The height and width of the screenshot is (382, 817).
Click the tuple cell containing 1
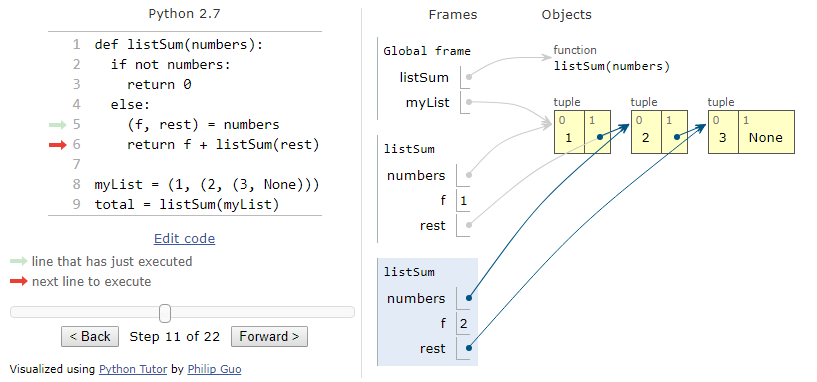point(569,132)
